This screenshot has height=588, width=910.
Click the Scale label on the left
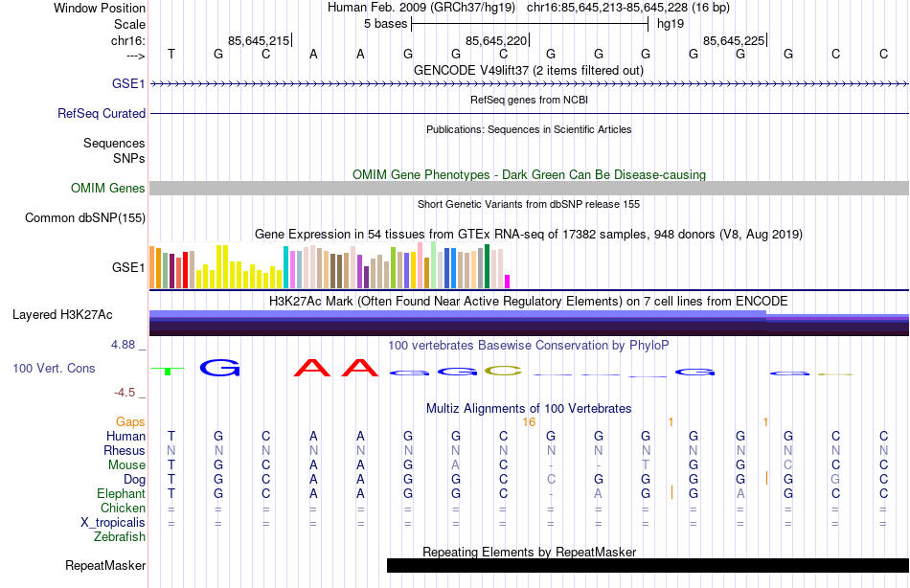[129, 24]
